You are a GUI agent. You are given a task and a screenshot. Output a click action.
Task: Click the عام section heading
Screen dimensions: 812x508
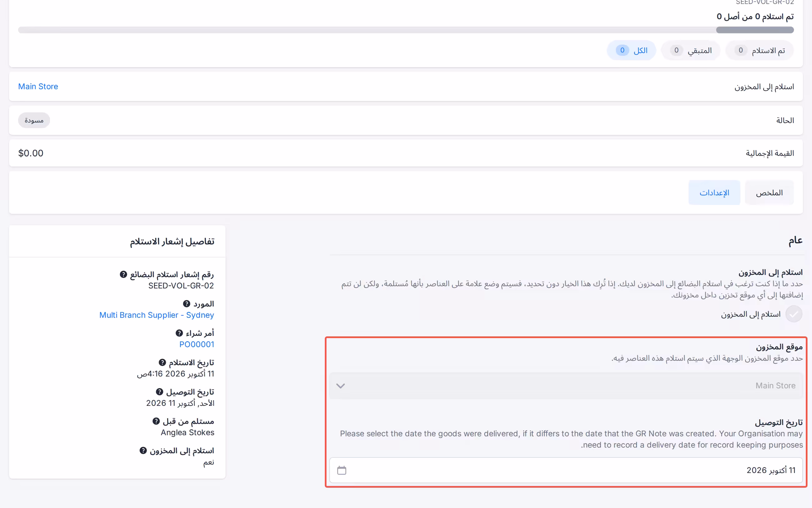795,240
